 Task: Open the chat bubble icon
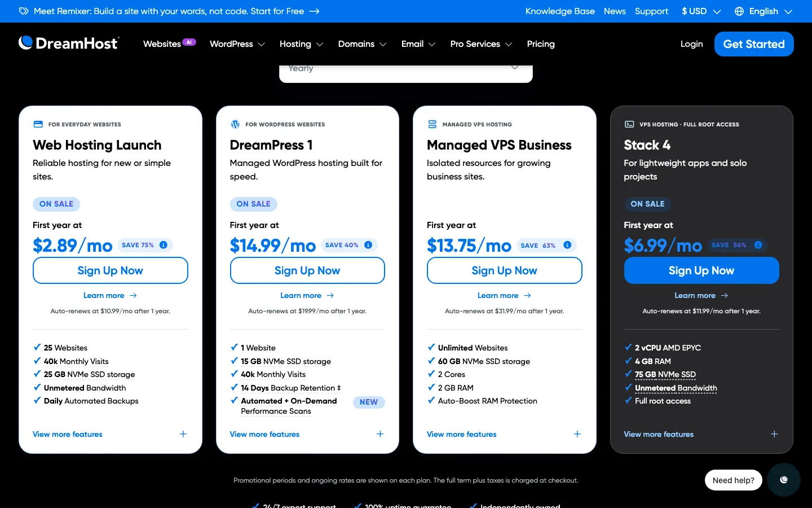tap(783, 480)
